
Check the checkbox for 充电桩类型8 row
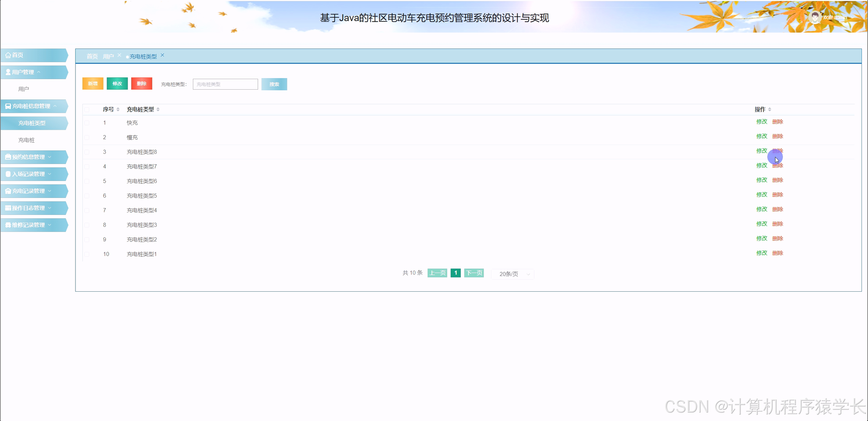tap(87, 152)
